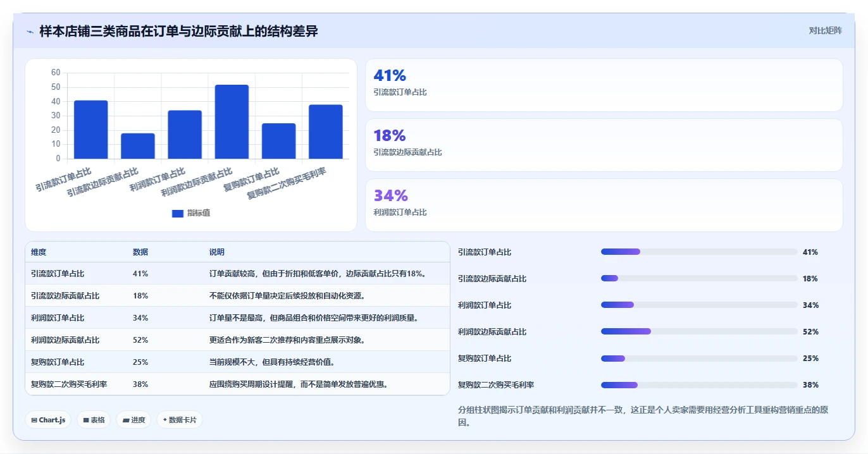Click the 进度 tag chip
The image size is (868, 454).
(x=133, y=420)
